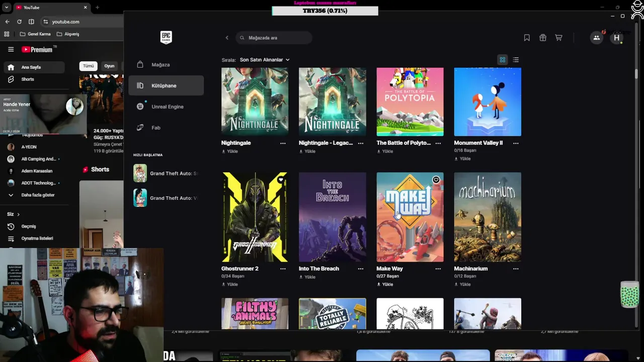Open more options for Nightingale
The image size is (644, 362).
(283, 143)
